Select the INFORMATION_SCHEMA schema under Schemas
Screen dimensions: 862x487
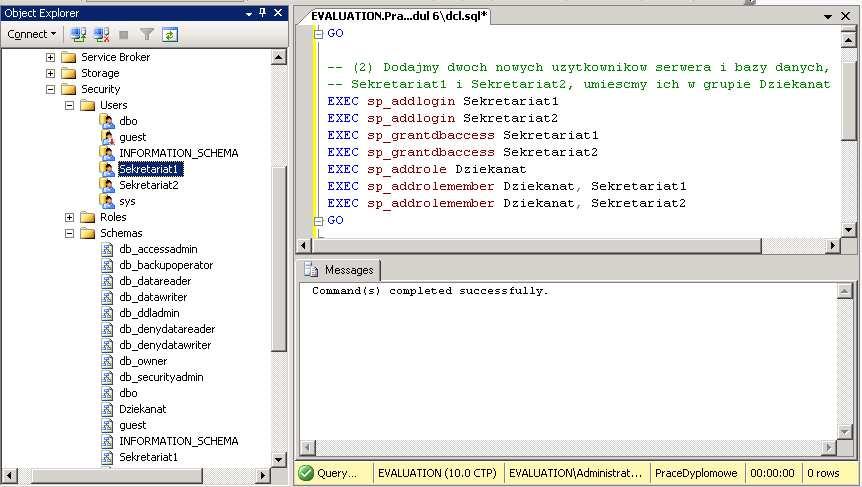click(179, 441)
